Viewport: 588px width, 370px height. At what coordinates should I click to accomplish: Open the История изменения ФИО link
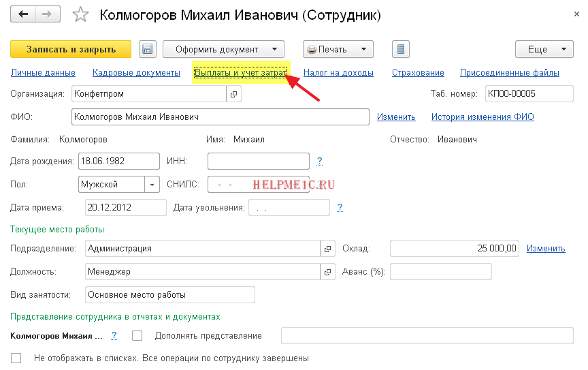click(x=483, y=117)
